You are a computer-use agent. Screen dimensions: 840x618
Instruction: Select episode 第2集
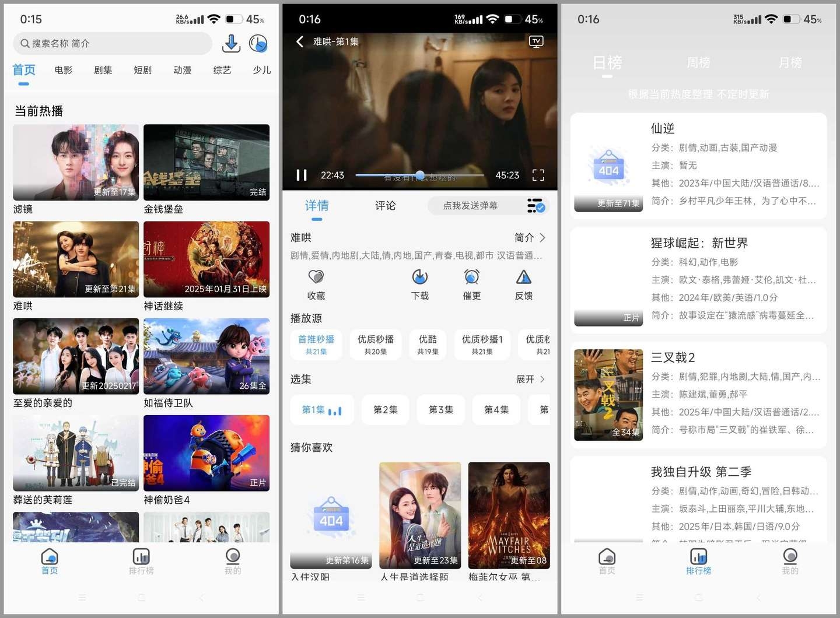tap(386, 410)
